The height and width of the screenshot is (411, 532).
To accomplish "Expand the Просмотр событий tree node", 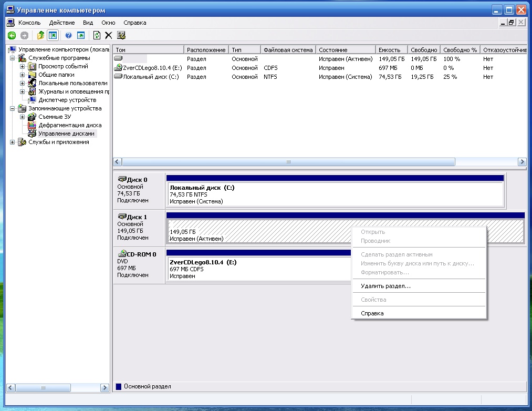I will coord(23,66).
